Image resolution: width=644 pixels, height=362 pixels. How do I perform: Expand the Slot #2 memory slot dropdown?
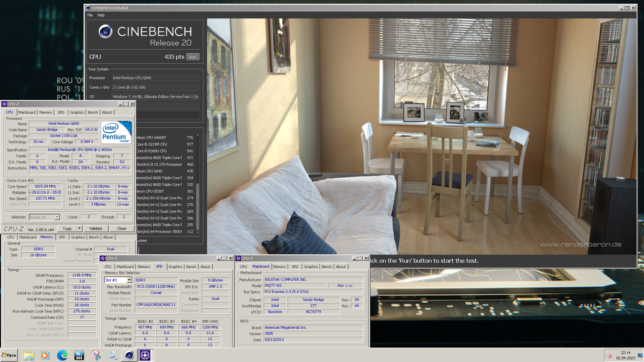129,280
